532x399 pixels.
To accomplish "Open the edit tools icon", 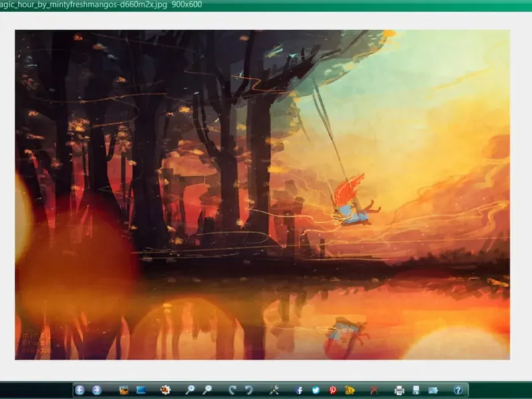I will coord(274,390).
